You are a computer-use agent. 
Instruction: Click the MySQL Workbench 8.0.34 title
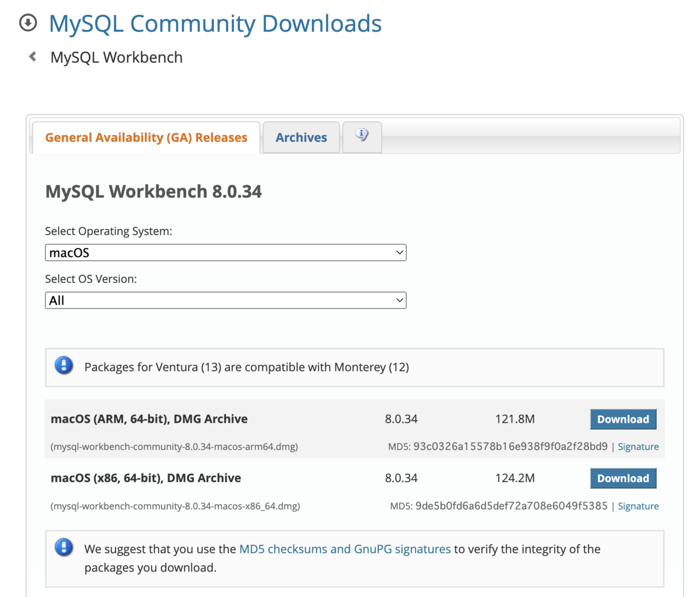153,191
